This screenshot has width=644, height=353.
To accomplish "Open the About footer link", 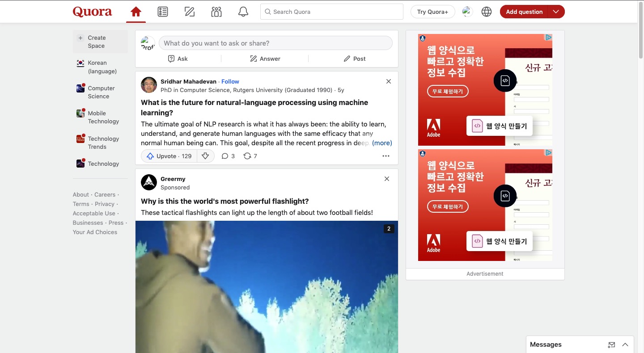I will pyautogui.click(x=81, y=194).
